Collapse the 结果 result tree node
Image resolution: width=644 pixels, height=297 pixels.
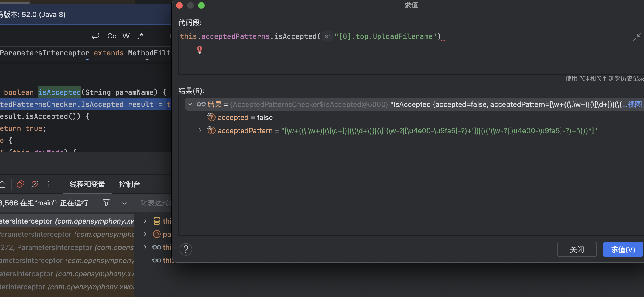(x=190, y=104)
